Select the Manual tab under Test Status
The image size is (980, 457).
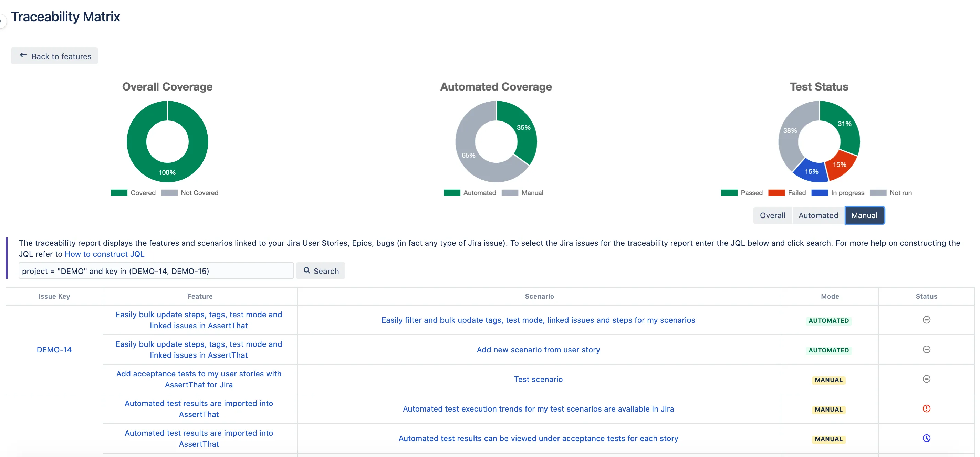point(864,215)
